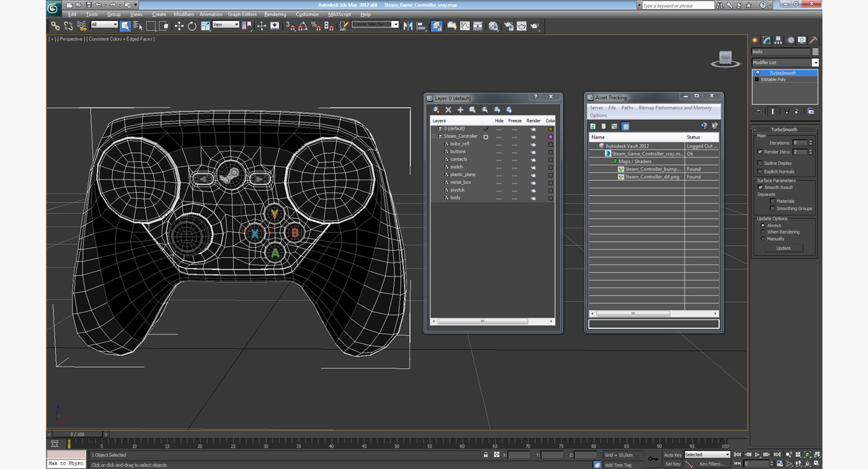Open the Material Editor icon
The height and width of the screenshot is (469, 868).
click(x=493, y=26)
